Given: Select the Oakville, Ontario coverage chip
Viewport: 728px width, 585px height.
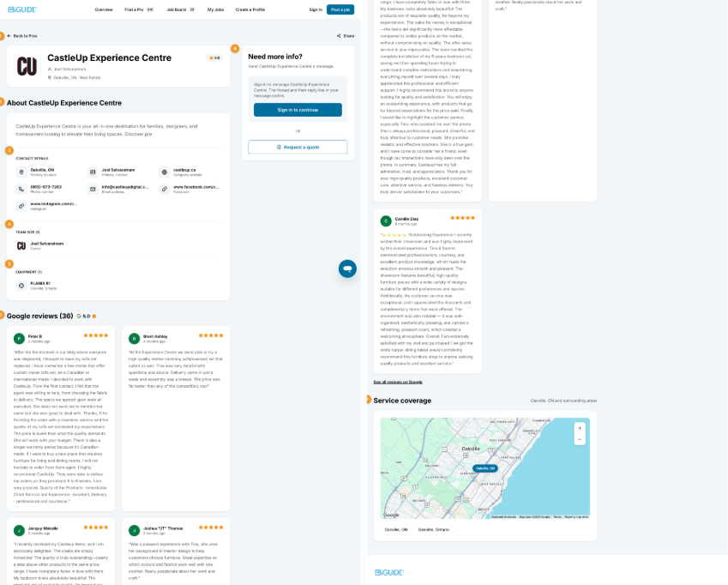Looking at the screenshot, I should click(434, 530).
